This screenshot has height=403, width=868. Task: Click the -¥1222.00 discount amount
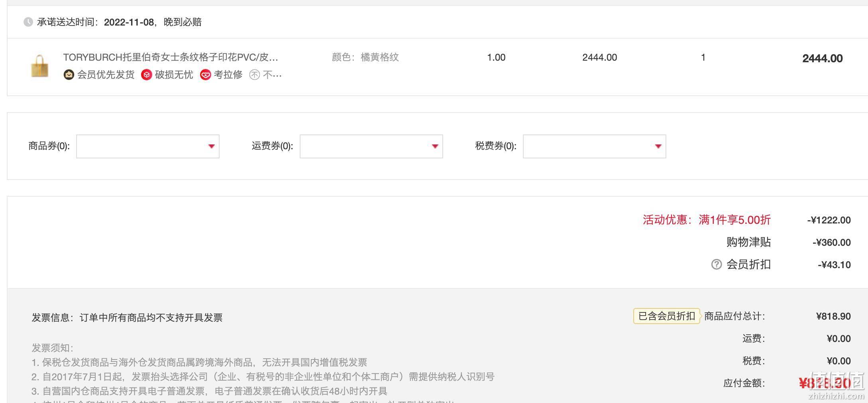pos(829,220)
